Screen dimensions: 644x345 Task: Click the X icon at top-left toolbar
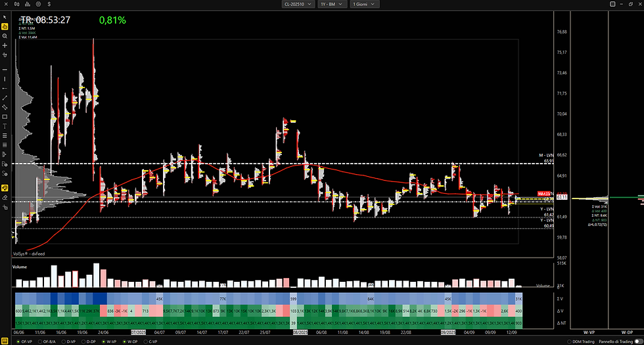5,4
